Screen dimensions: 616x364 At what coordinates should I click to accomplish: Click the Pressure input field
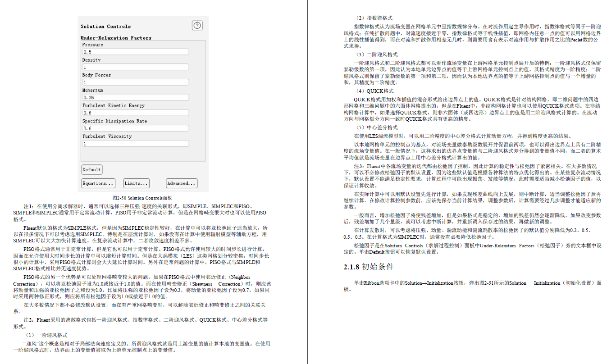click(135, 52)
